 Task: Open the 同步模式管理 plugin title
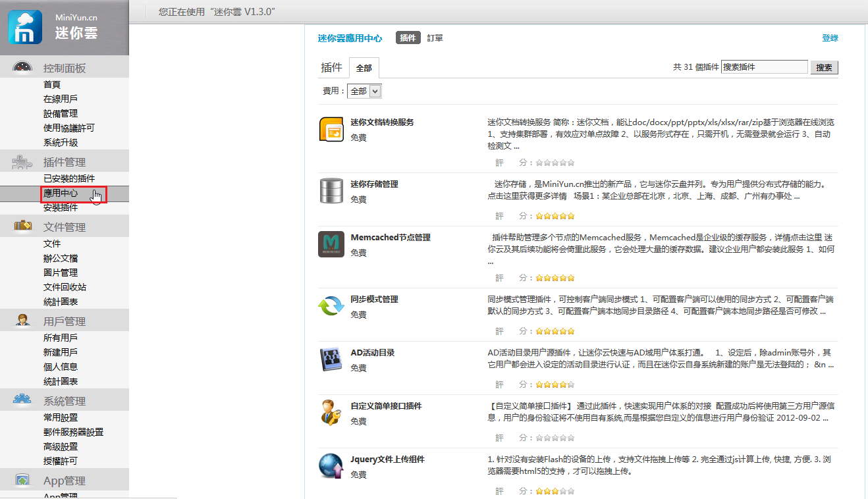pos(374,300)
